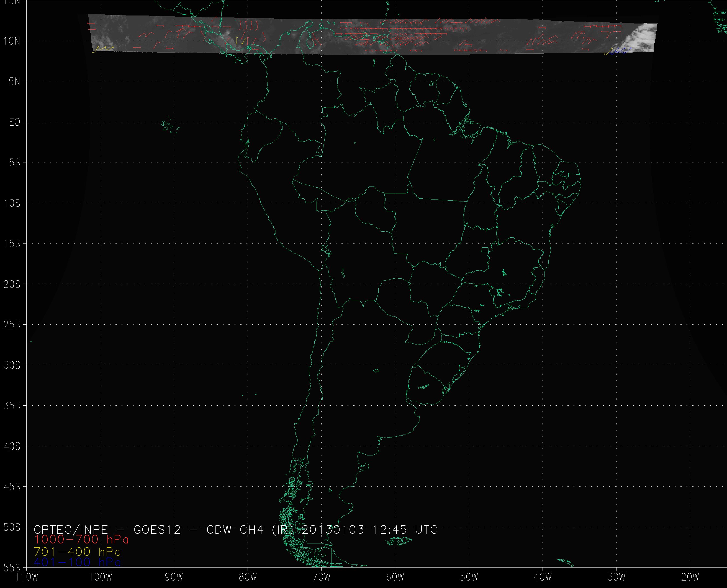Click the 20130103 date in caption
This screenshot has height=588, width=727.
coord(333,529)
